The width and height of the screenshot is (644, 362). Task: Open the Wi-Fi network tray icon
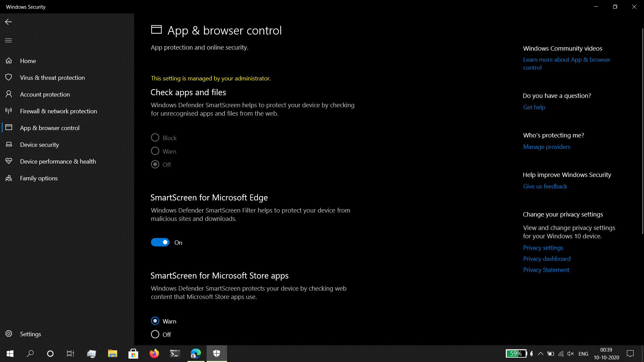point(561,354)
